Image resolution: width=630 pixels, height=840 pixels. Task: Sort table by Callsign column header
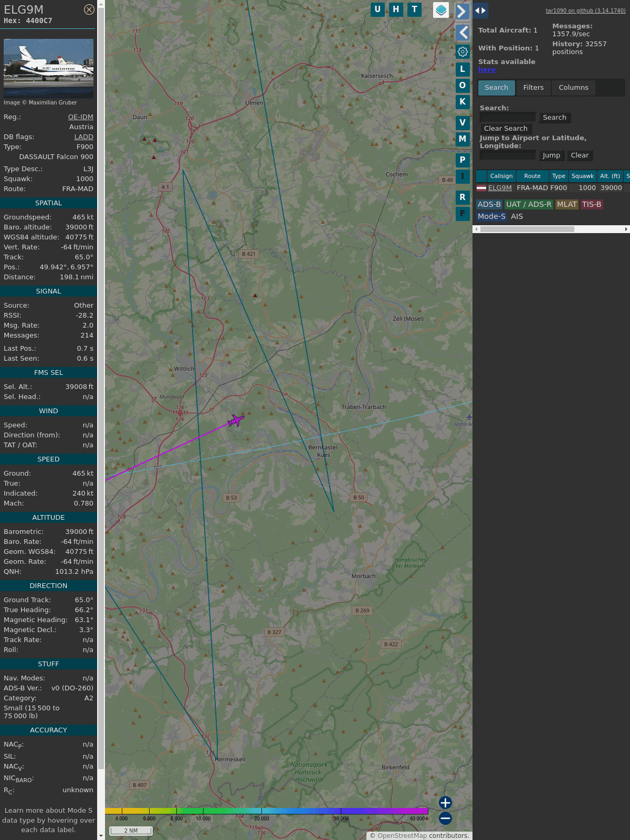tap(501, 176)
